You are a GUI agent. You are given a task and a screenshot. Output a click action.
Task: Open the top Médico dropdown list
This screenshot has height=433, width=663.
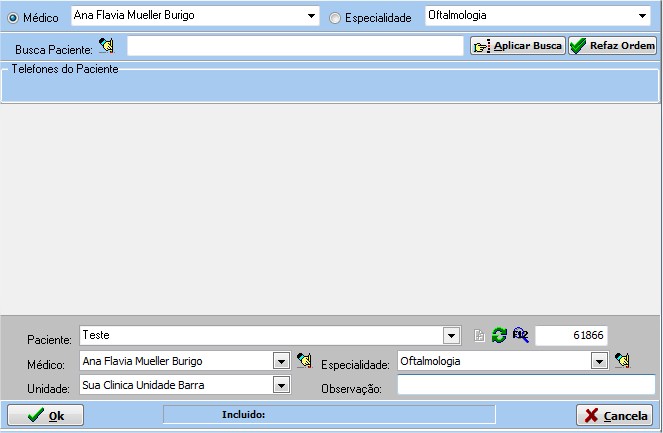pos(312,17)
